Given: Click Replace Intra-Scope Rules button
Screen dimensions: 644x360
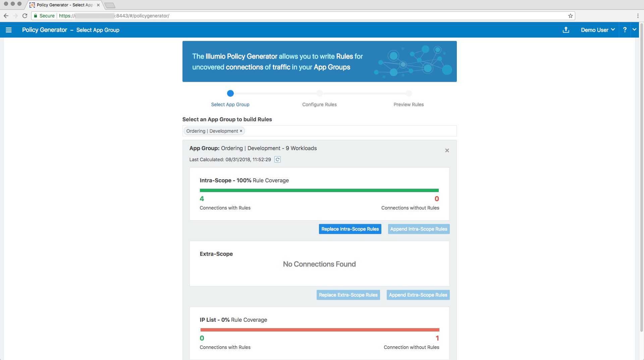Looking at the screenshot, I should (x=350, y=229).
